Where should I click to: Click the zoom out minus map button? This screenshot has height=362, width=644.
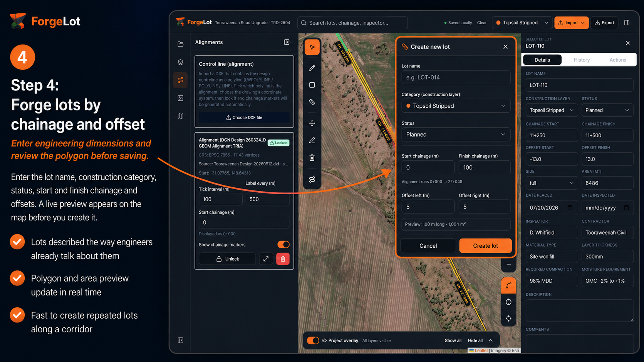[x=508, y=264]
